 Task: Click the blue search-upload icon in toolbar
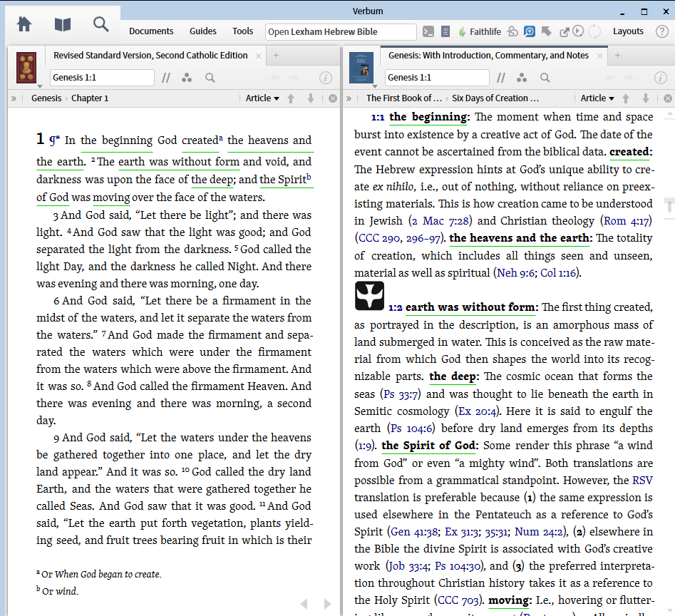(x=530, y=31)
